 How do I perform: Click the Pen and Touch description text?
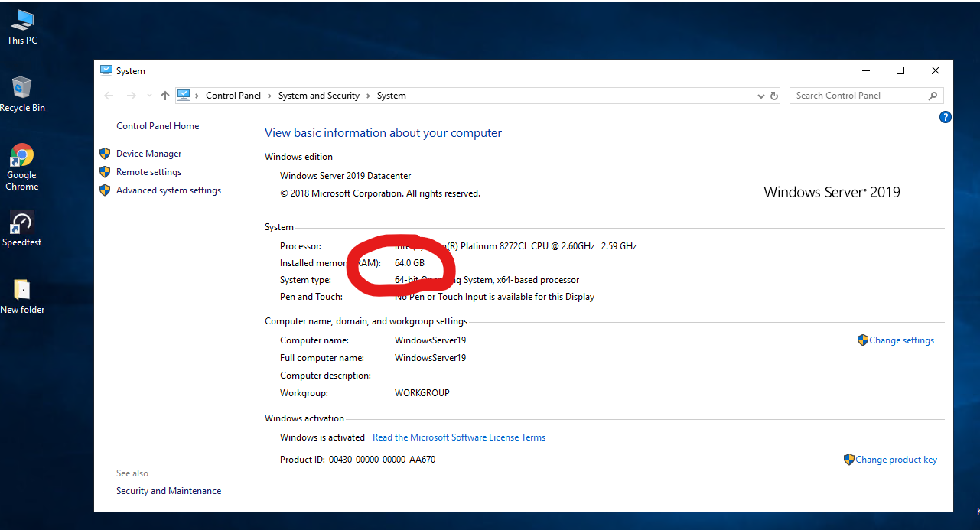click(494, 297)
